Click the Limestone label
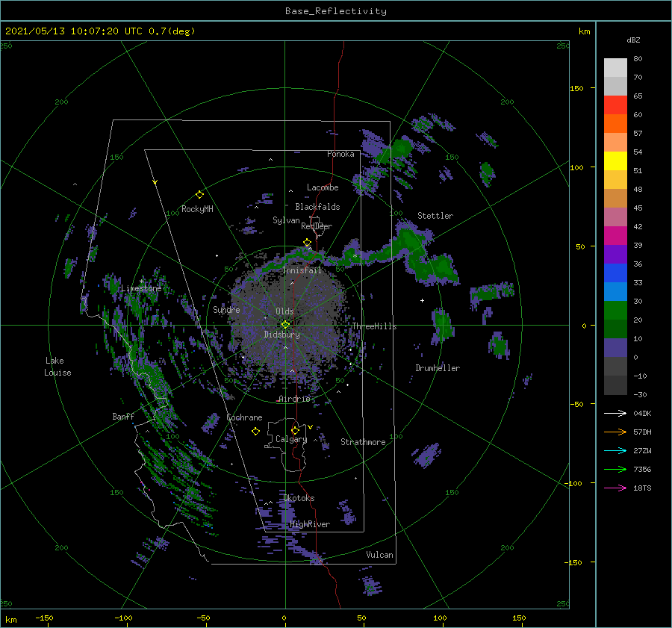 (x=141, y=288)
